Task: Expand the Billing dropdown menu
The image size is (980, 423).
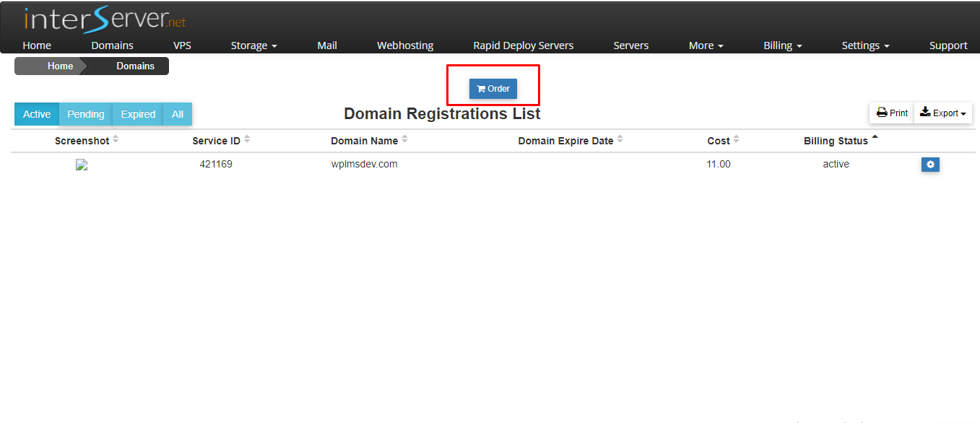Action: click(782, 45)
